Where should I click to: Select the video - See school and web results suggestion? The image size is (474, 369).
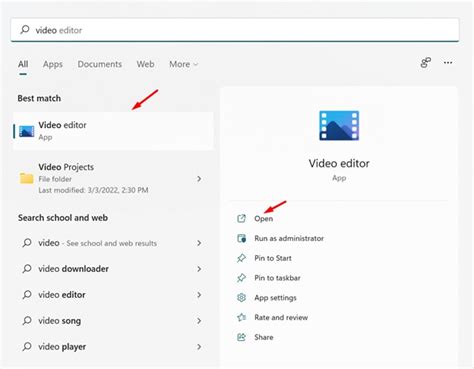click(x=113, y=243)
